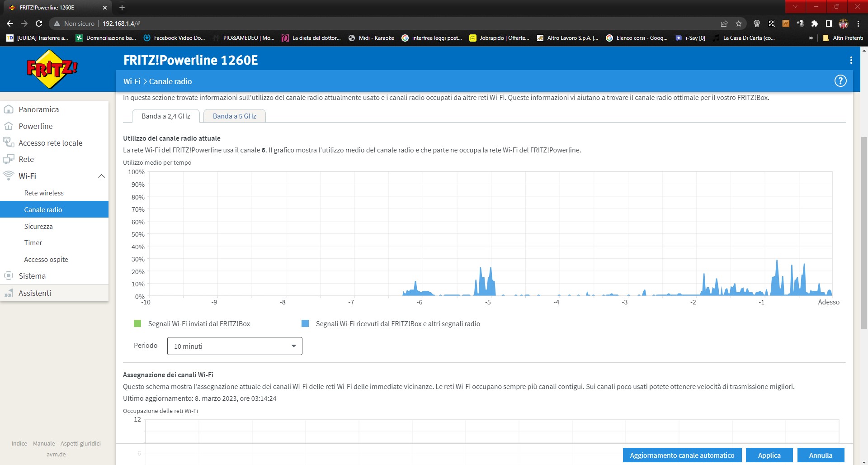Toggle the side panel icon
This screenshot has height=465, width=868.
[829, 24]
